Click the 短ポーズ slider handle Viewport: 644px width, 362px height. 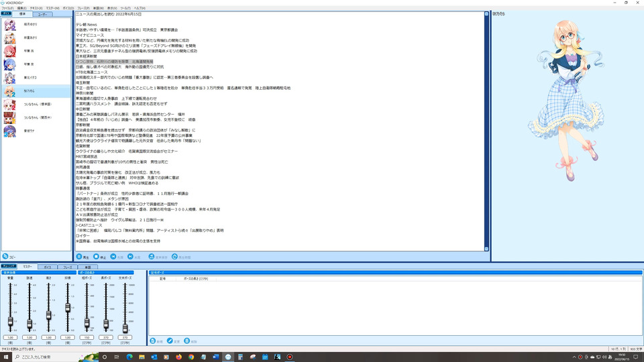pyautogui.click(x=87, y=323)
